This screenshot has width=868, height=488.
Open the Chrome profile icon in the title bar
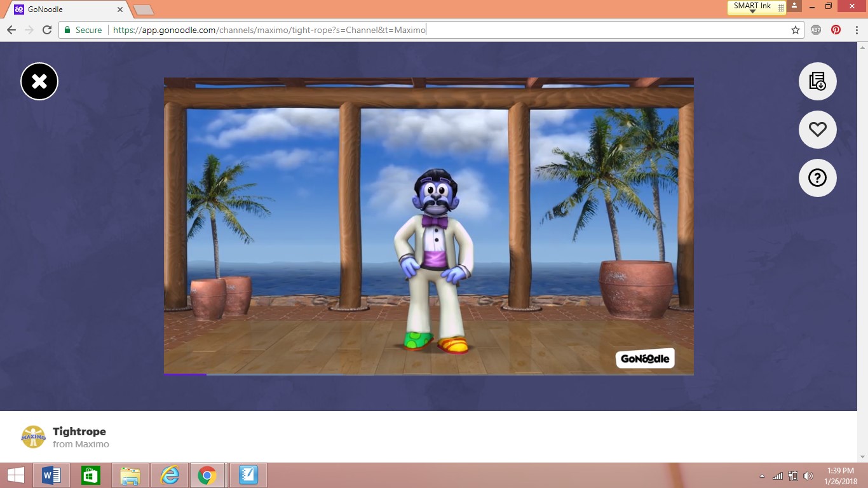pyautogui.click(x=794, y=6)
